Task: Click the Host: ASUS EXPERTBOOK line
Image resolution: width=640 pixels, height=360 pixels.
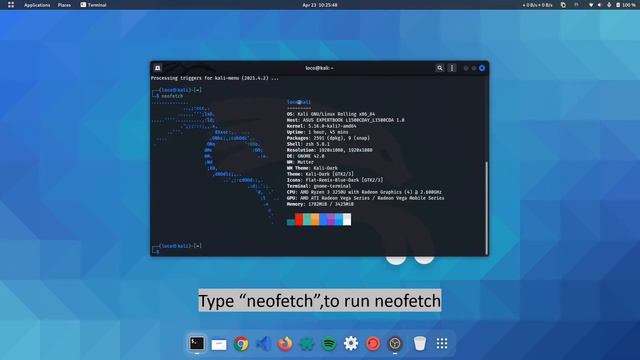Action: click(345, 120)
